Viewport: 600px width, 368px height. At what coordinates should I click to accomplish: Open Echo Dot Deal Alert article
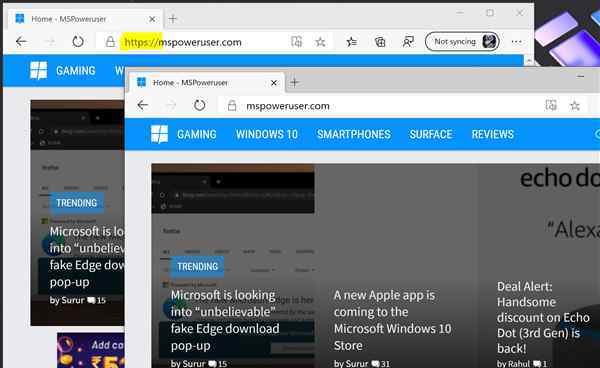(543, 318)
